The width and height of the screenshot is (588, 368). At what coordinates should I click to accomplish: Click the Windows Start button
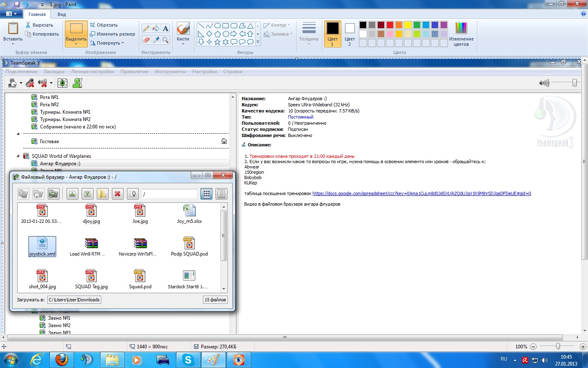11,360
